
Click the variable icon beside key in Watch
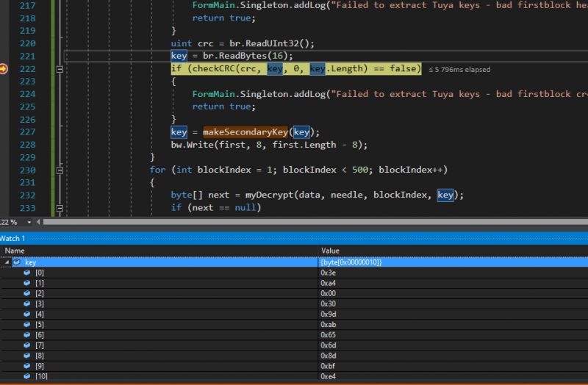16,262
